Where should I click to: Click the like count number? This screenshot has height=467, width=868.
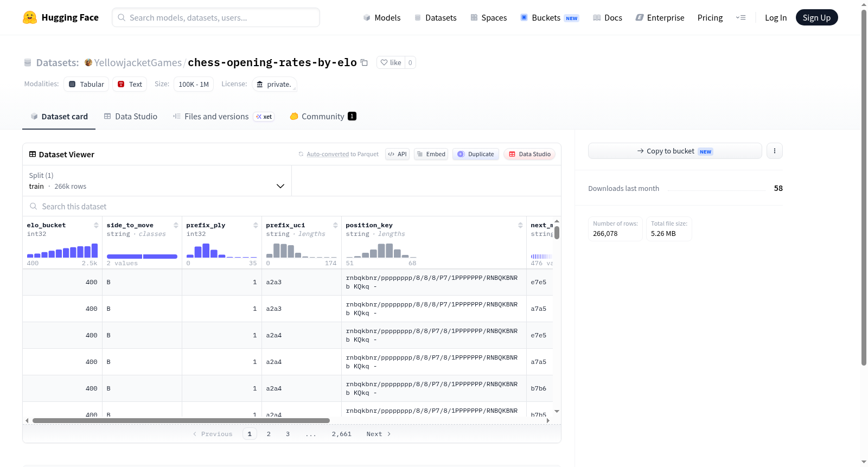(x=410, y=62)
